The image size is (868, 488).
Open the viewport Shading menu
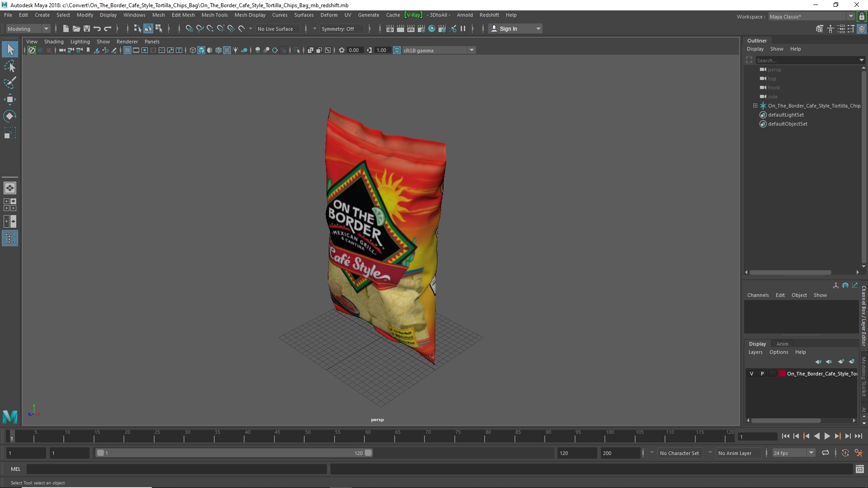tap(54, 42)
